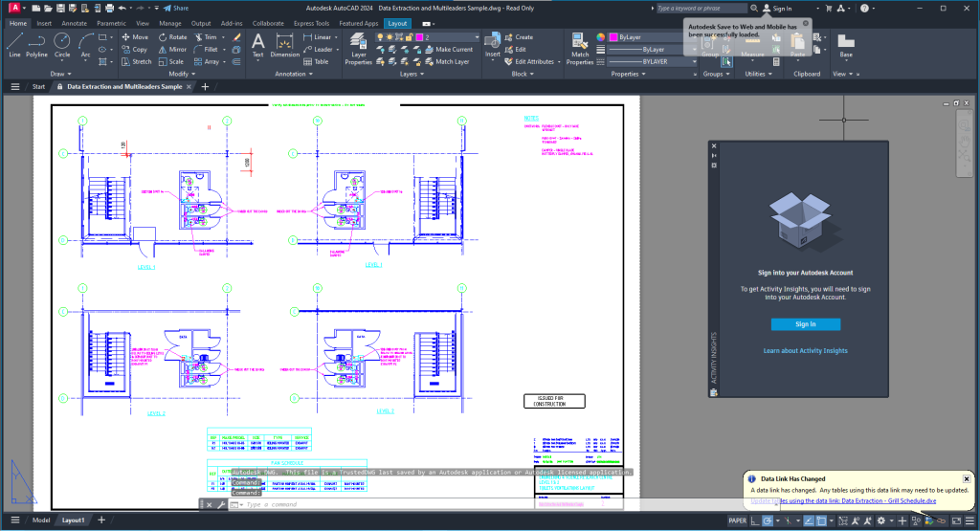Activate the Copy command
Viewport: 980px width, 531px height.
[134, 50]
